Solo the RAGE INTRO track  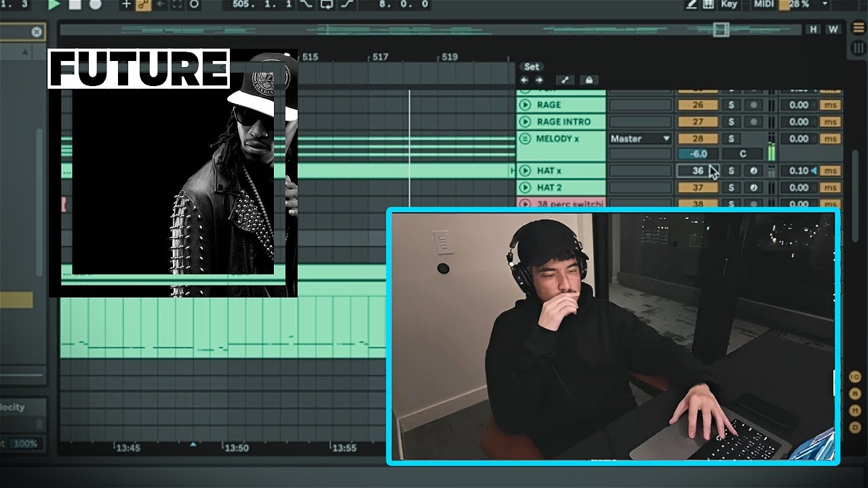pos(731,122)
